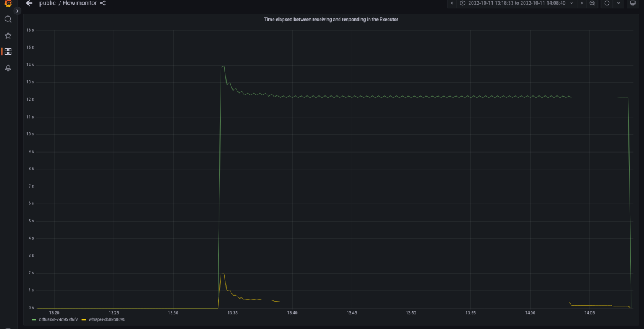
Task: Expand the sidebar with the chevron toggle
Action: click(18, 11)
